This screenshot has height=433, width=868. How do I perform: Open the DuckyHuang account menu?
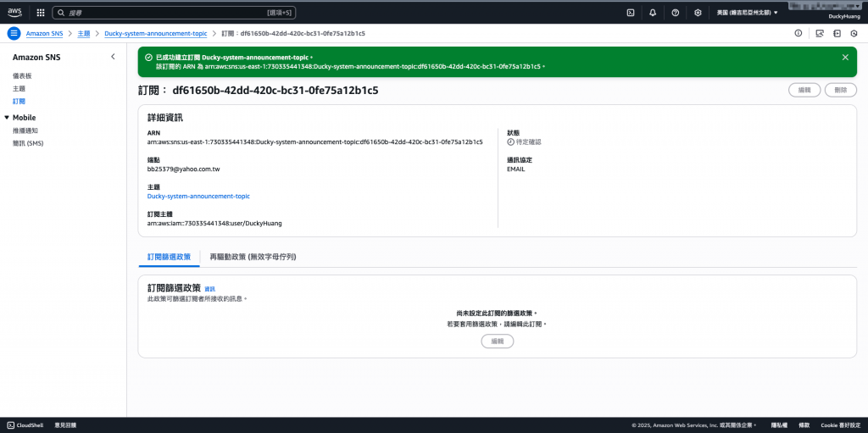(x=844, y=17)
